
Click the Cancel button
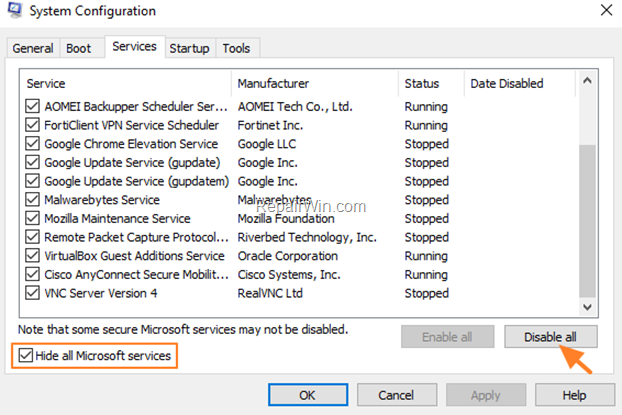click(x=397, y=395)
